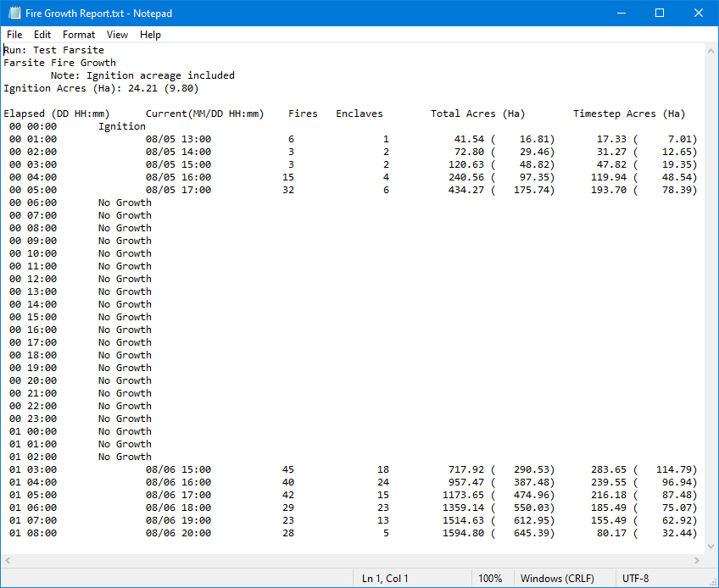Viewport: 719px width, 588px height.
Task: Close the Fire Growth Report window
Action: pos(699,13)
